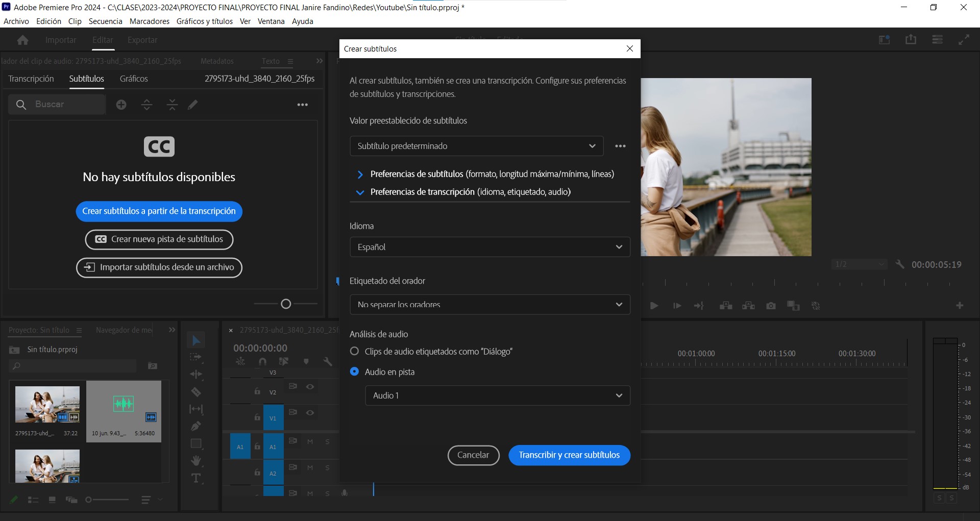Click the Buscar search field

(57, 104)
